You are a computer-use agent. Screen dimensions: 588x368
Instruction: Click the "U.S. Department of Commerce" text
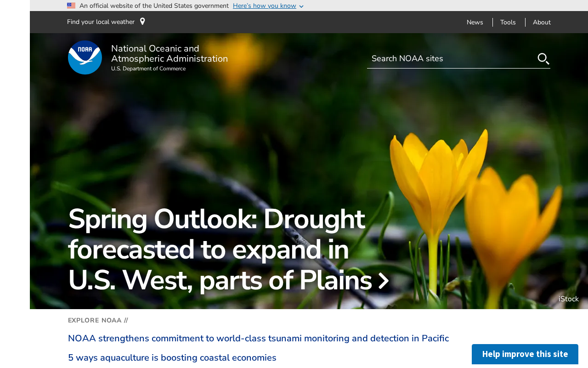(148, 69)
